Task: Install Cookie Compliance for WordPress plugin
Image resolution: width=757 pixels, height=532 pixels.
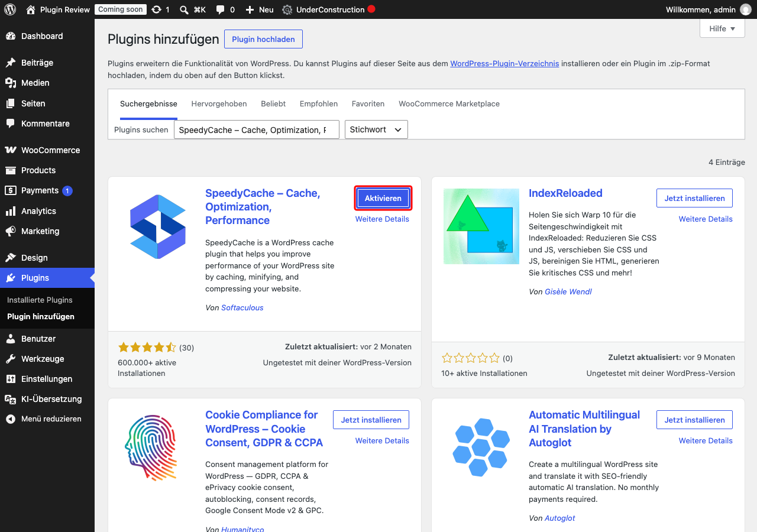Action: pos(371,420)
